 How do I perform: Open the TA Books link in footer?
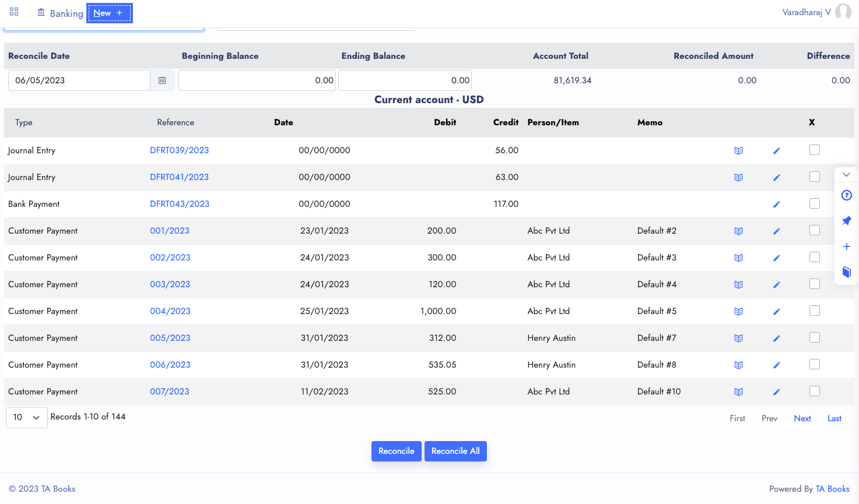coord(832,489)
